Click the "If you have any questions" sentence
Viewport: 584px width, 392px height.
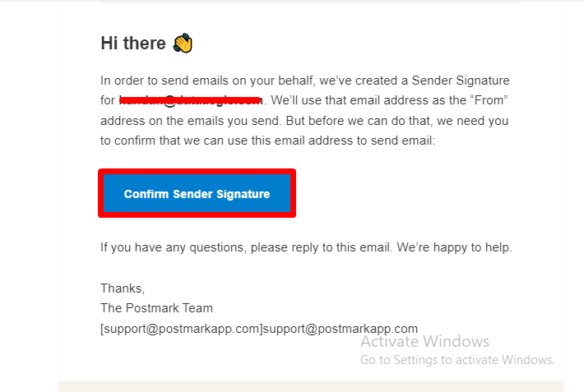[x=173, y=247]
